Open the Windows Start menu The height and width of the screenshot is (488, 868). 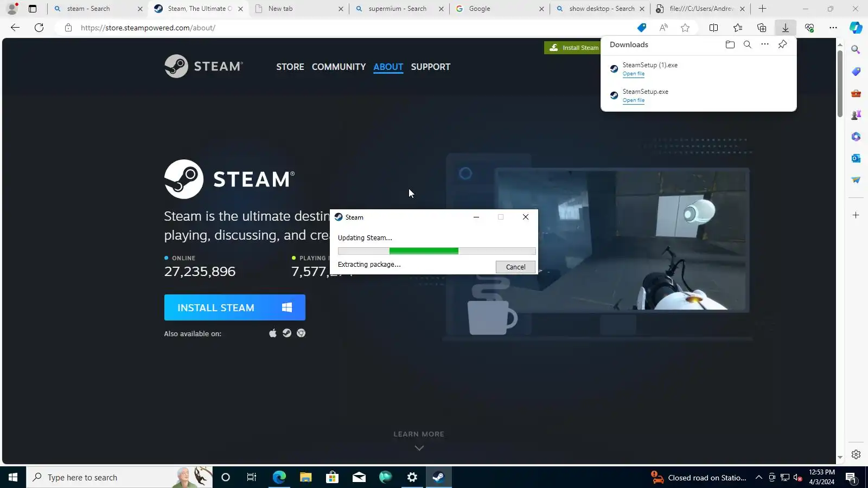click(x=13, y=477)
